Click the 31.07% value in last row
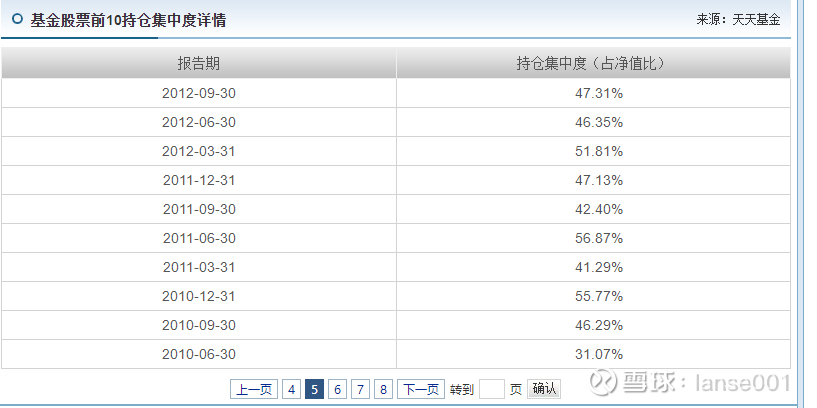 click(601, 354)
